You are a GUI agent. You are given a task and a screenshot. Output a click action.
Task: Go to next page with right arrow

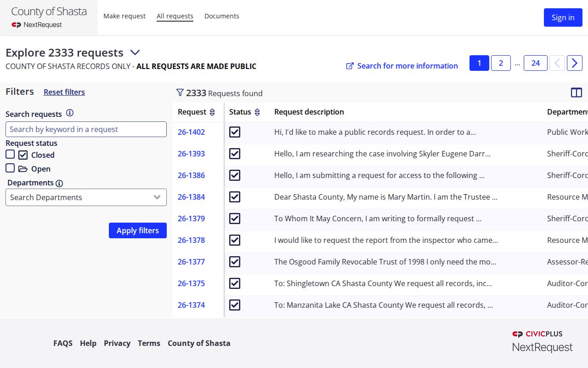[575, 63]
